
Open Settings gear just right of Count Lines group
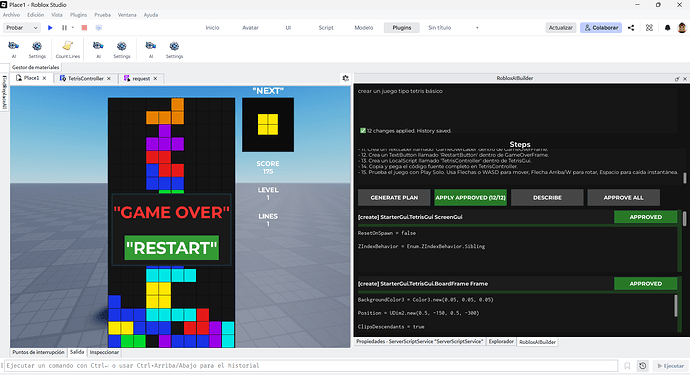point(121,49)
